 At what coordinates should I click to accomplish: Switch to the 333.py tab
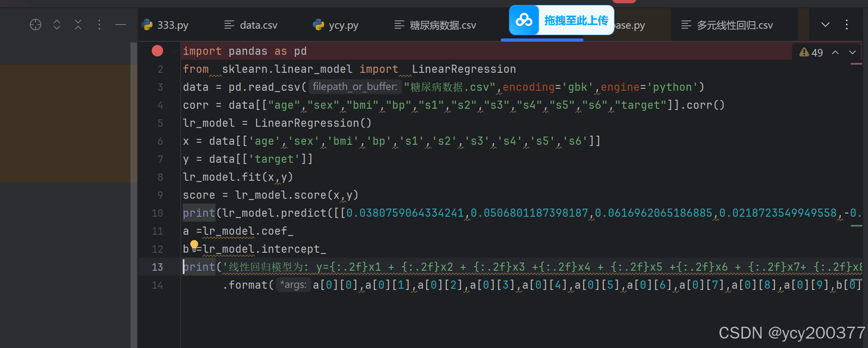[165, 25]
